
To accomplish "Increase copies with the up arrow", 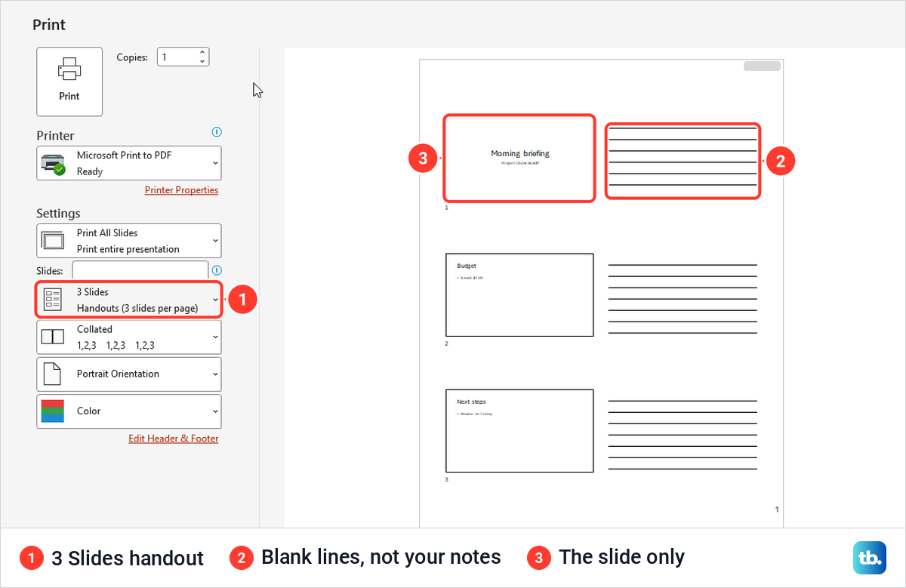I will coord(202,53).
